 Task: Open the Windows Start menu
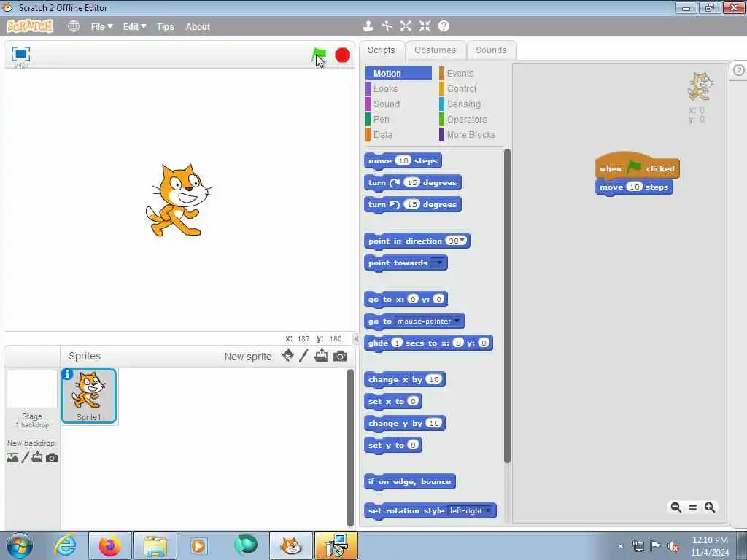tap(20, 545)
